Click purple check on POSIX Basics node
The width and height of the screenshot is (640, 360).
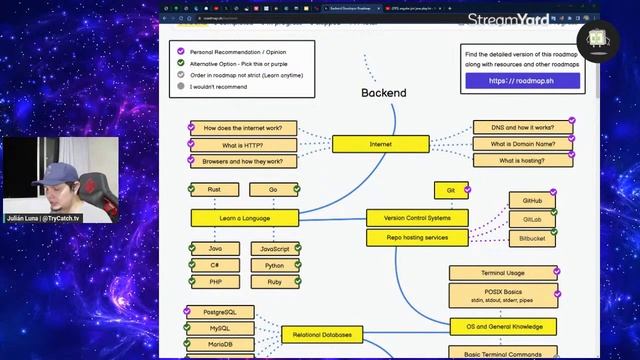(558, 294)
